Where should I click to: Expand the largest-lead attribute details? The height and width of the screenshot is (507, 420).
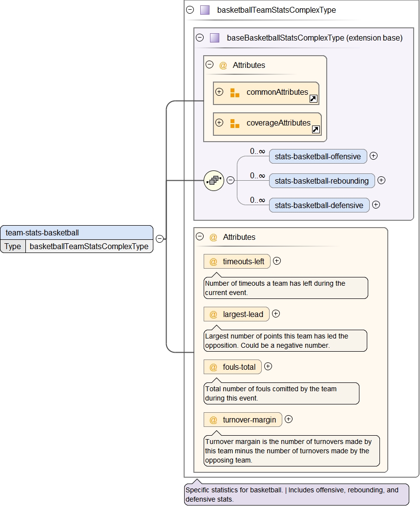276,314
